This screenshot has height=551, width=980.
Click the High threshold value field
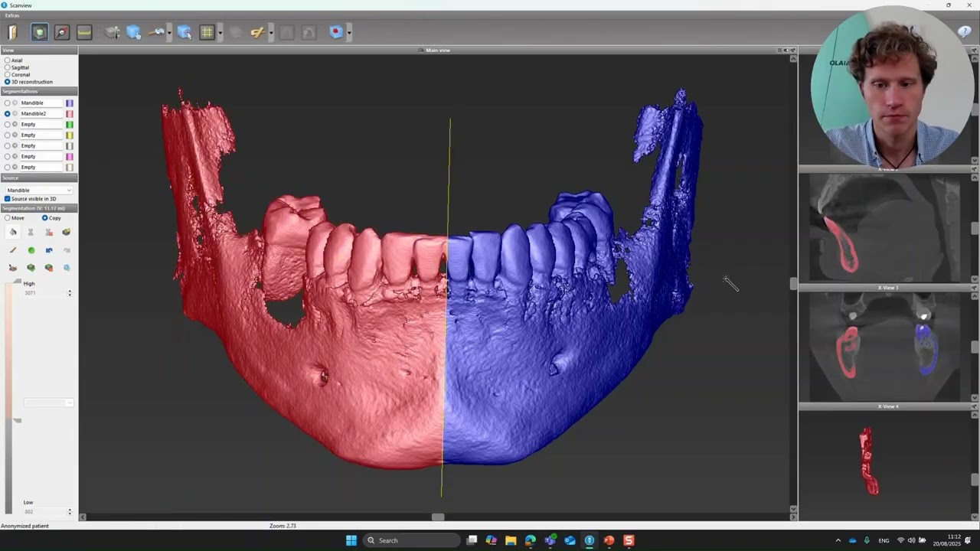click(44, 293)
